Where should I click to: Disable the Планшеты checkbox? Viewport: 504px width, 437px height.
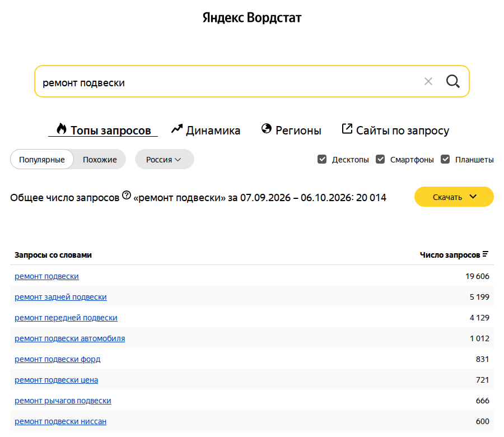tap(445, 159)
